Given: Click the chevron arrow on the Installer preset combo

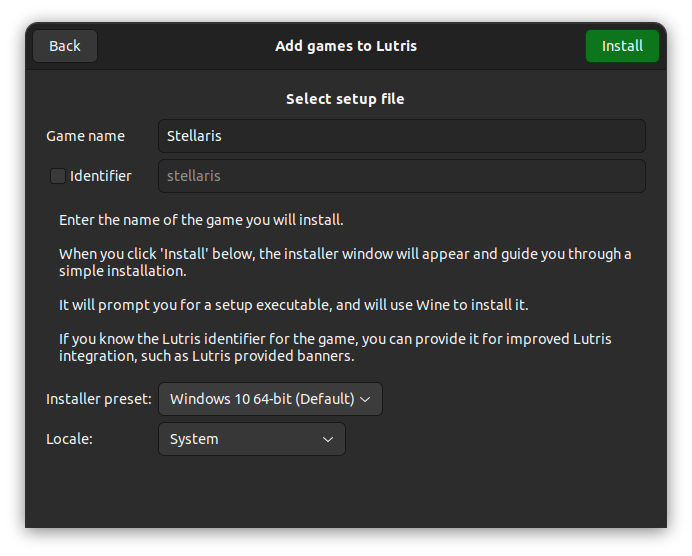Looking at the screenshot, I should coord(365,399).
